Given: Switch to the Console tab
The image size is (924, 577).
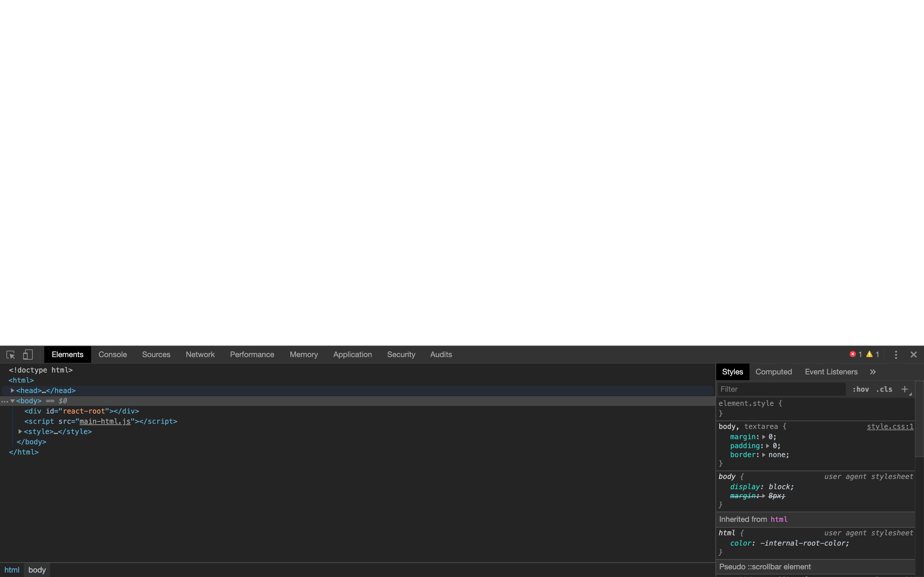Looking at the screenshot, I should point(113,355).
